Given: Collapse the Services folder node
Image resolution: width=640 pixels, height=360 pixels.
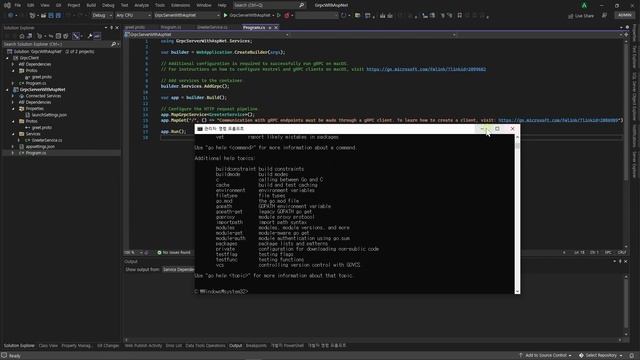Looking at the screenshot, I should click(x=13, y=134).
